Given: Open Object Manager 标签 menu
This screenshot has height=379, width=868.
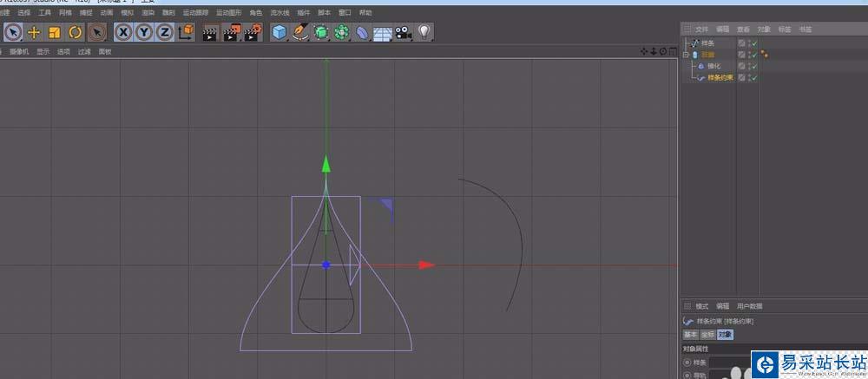Looking at the screenshot, I should click(785, 29).
